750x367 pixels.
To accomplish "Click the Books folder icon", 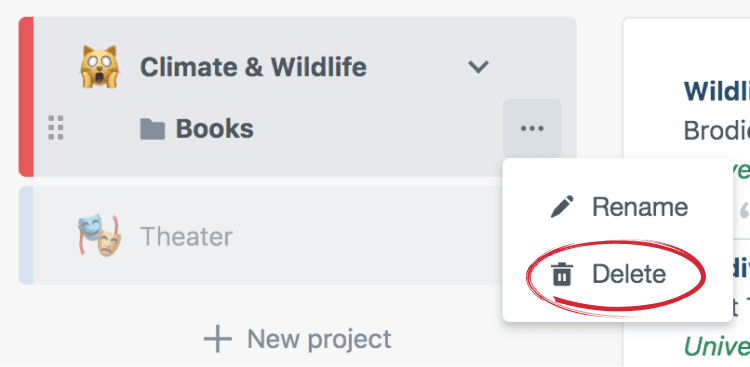I will pyautogui.click(x=153, y=129).
